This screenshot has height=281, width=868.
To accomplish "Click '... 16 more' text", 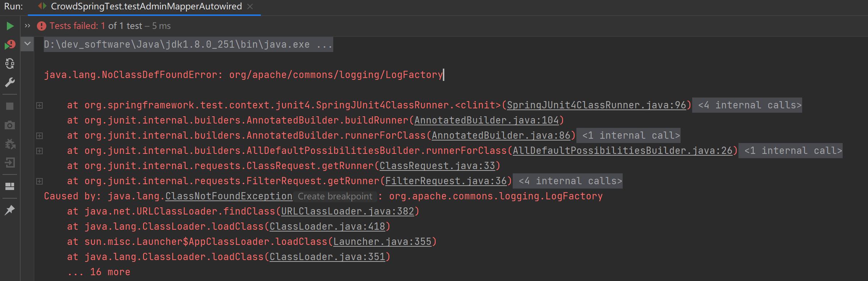I will pos(99,272).
